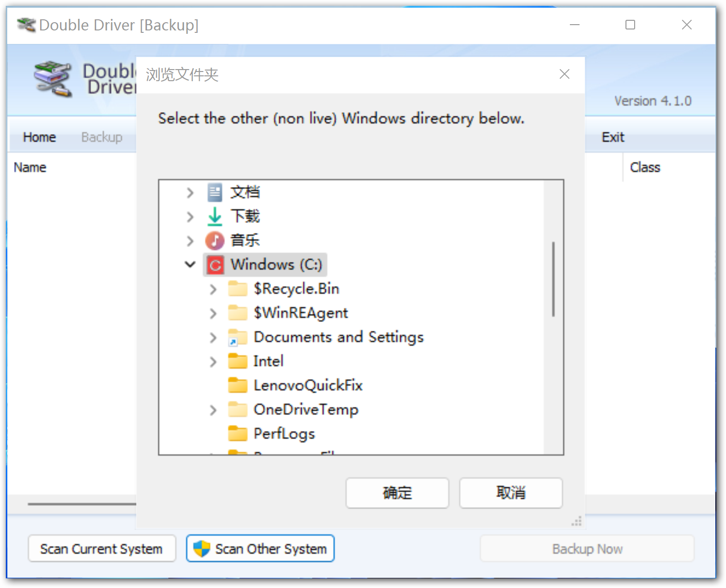This screenshot has height=588, width=726.
Task: Expand the OneDriveTemp folder node
Action: click(213, 410)
